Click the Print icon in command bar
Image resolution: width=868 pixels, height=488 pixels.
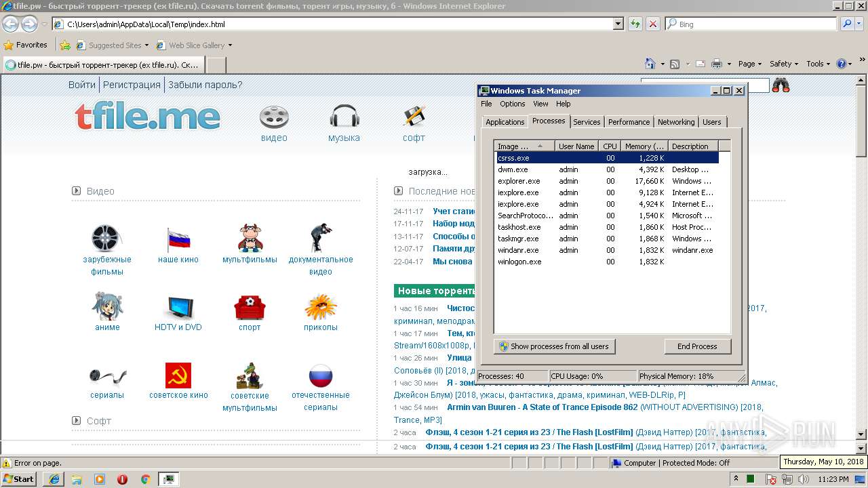point(717,64)
